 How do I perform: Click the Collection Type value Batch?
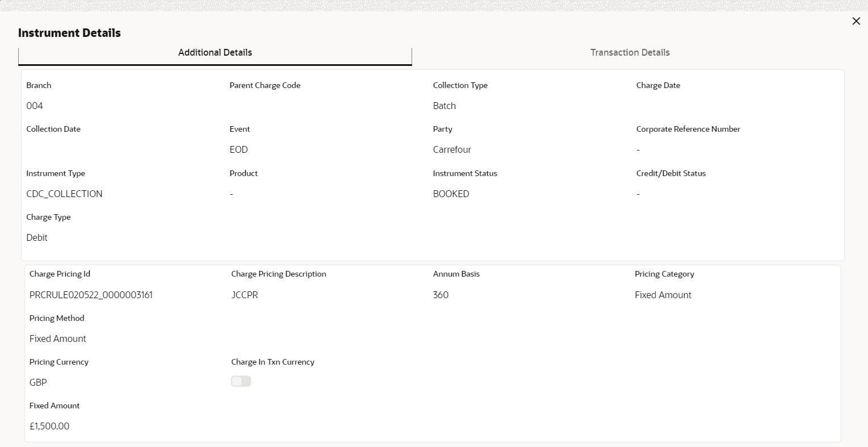coord(444,106)
